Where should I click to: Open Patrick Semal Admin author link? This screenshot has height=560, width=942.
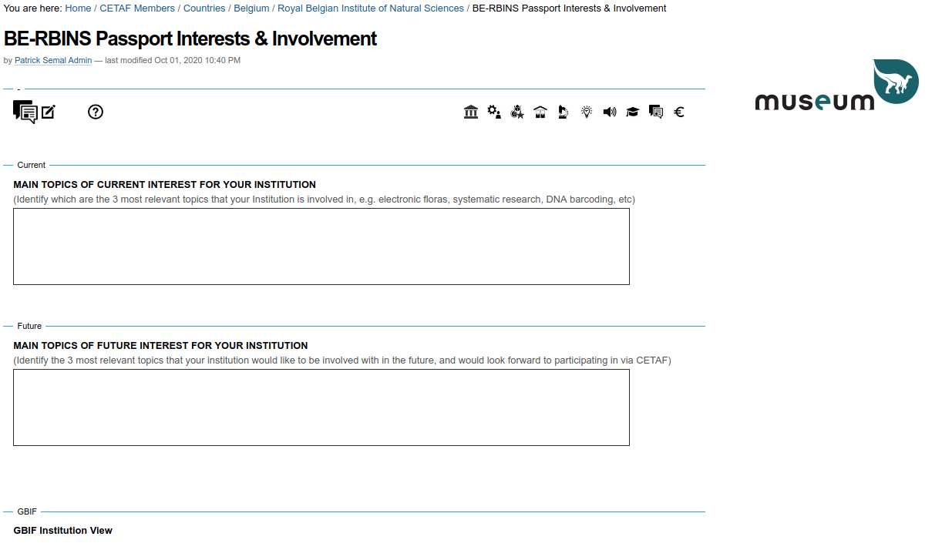pos(53,60)
